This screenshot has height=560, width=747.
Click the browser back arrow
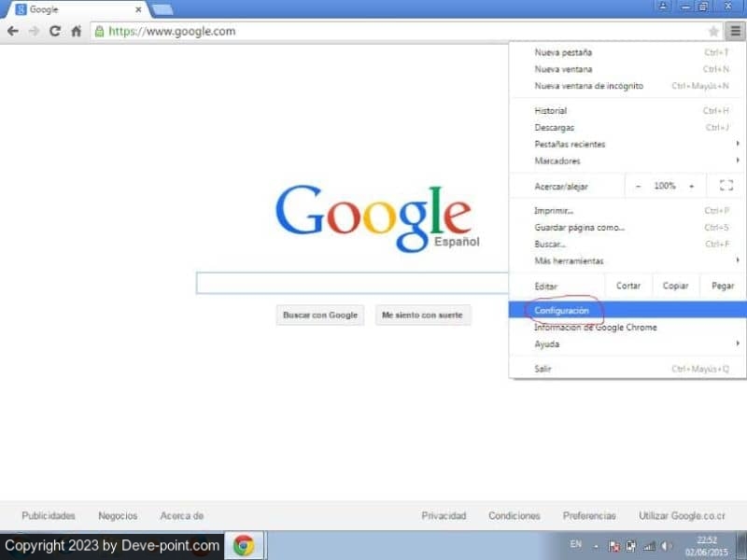tap(13, 31)
